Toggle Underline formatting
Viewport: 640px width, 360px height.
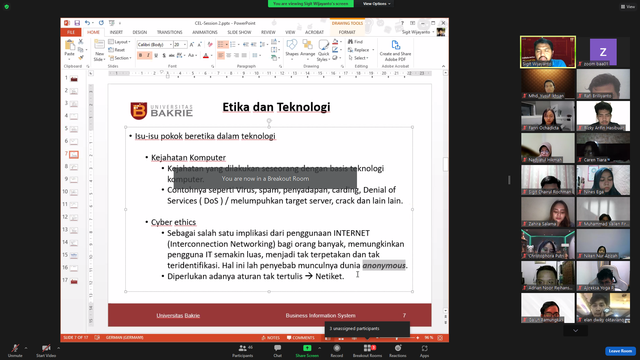point(156,56)
